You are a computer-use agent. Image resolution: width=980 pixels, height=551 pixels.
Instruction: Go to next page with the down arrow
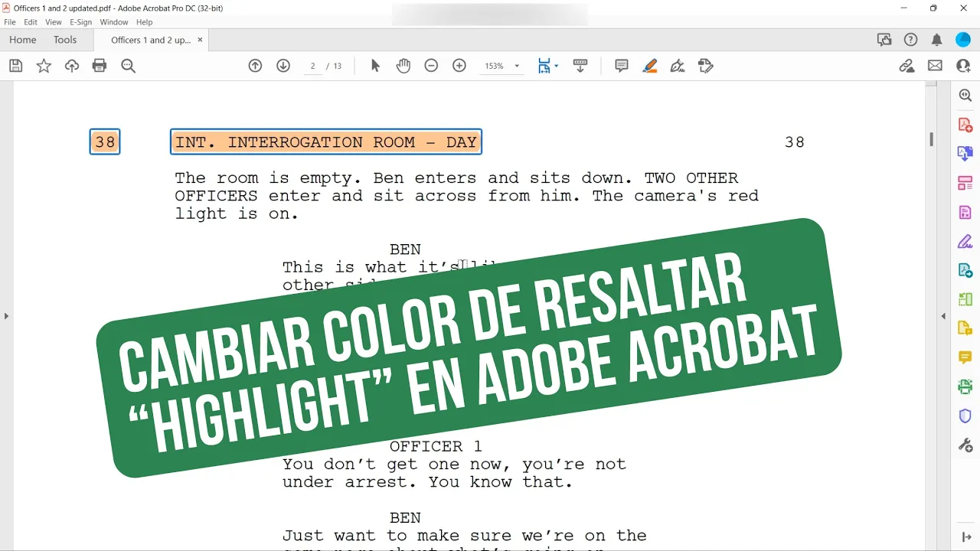pos(283,66)
